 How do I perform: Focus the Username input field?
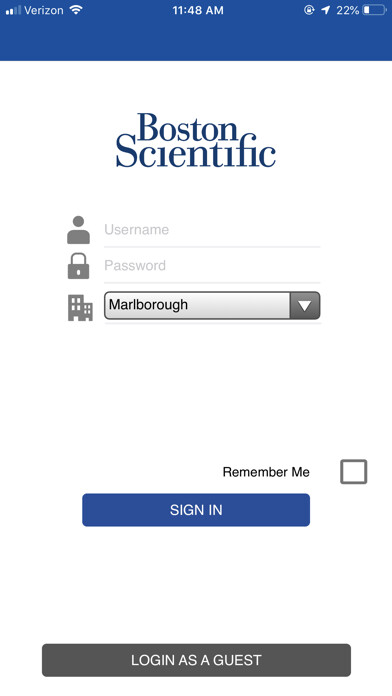pyautogui.click(x=212, y=229)
